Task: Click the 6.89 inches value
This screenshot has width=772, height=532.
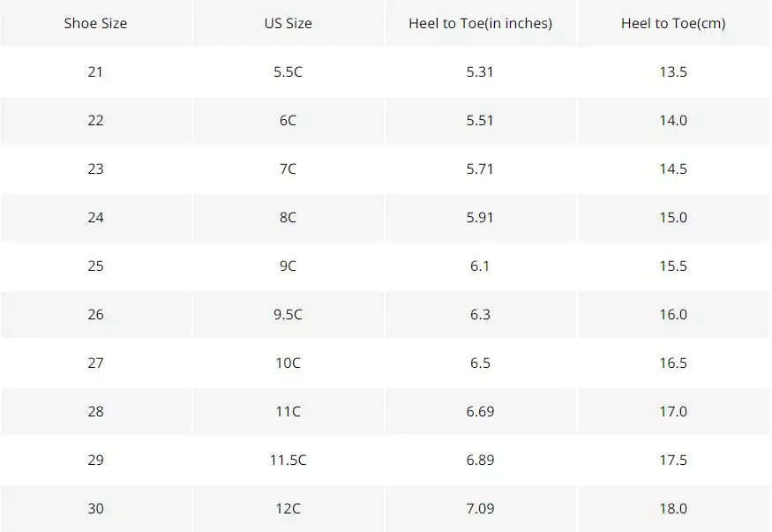Action: click(480, 461)
